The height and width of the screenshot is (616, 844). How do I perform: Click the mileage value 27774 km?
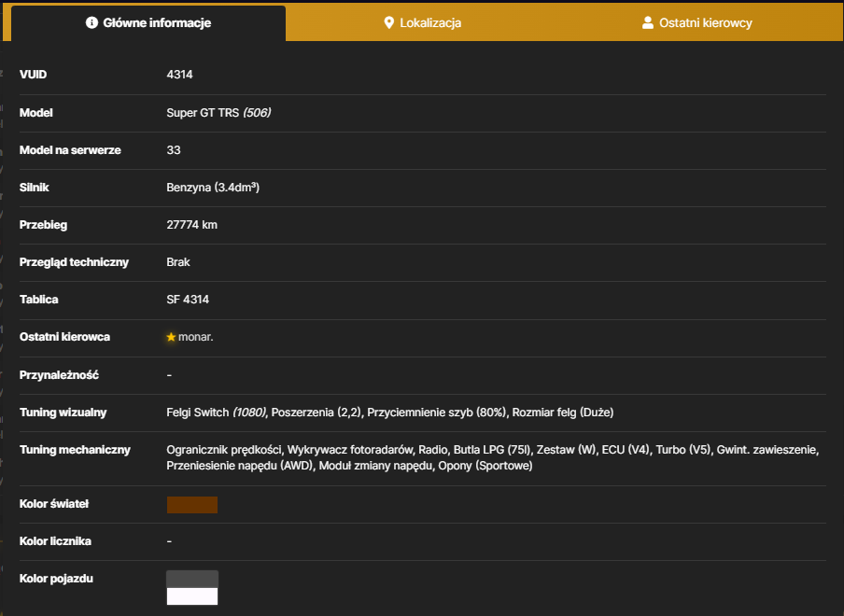192,224
